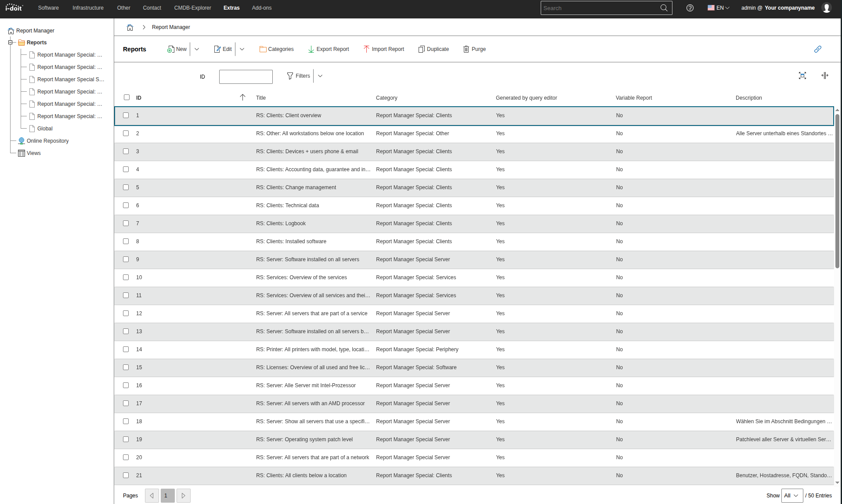Click the Variable Report column header
The image size is (842, 504).
coord(634,98)
